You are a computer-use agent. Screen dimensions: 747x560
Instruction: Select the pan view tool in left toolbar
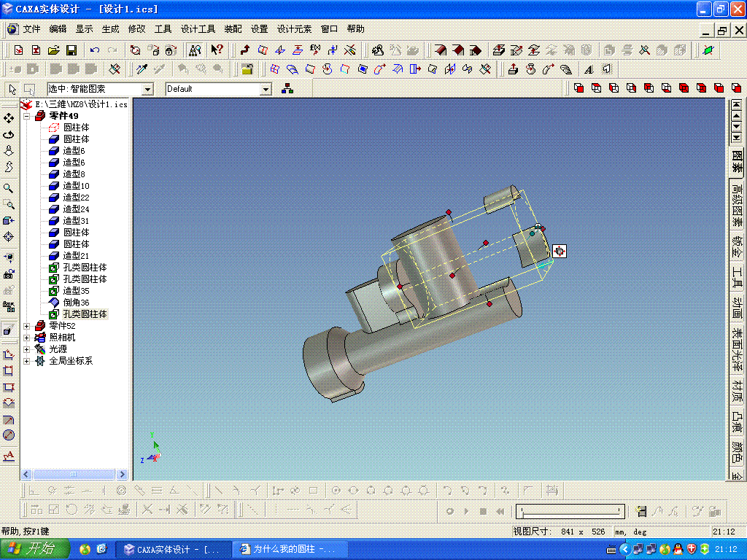(9, 118)
